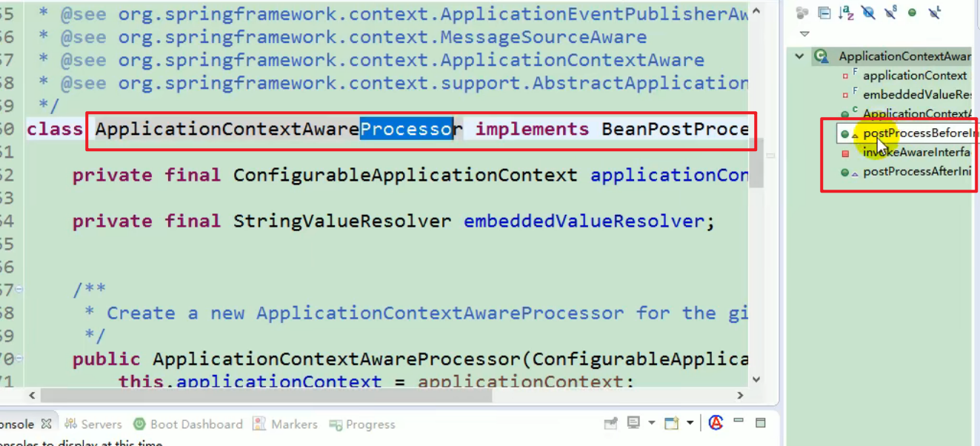Click the Markers tab

click(x=285, y=425)
